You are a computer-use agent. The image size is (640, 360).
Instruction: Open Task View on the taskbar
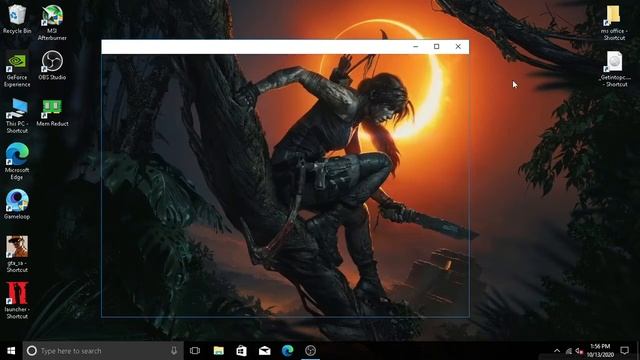pos(195,351)
